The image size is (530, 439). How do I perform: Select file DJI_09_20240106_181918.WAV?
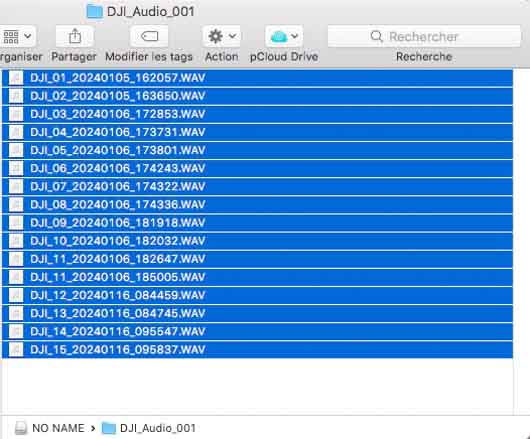pos(257,223)
